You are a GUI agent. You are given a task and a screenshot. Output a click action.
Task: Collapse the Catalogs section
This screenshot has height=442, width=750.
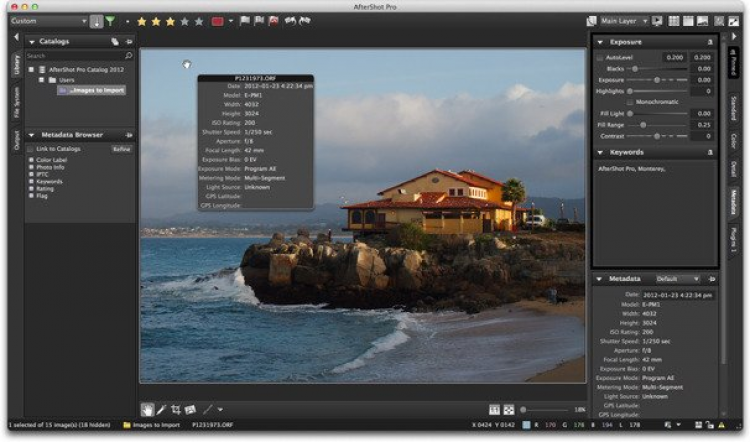32,42
